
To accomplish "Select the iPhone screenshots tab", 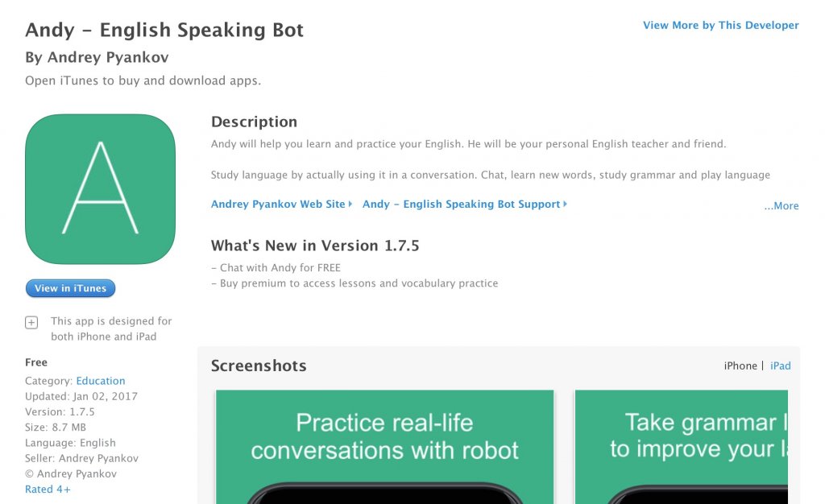I will click(740, 366).
